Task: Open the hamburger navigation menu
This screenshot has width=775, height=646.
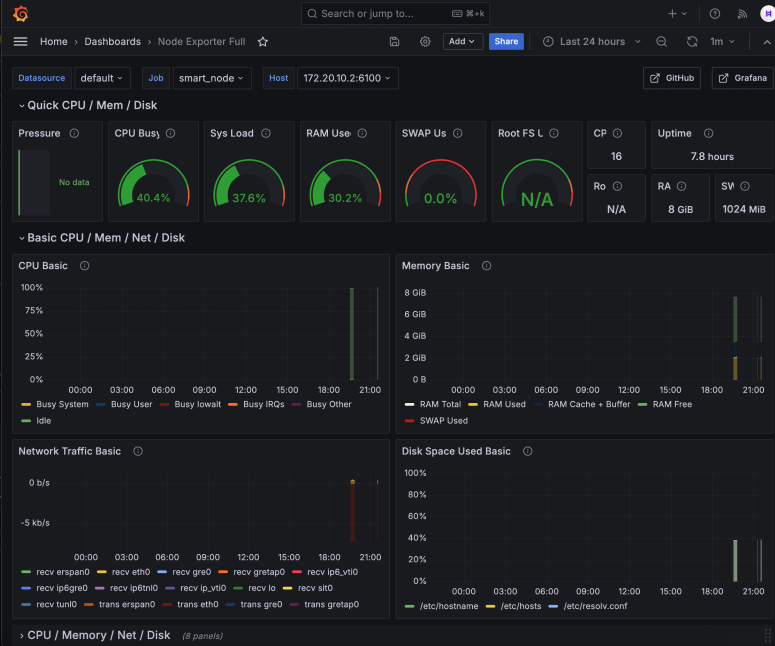Action: (x=20, y=42)
